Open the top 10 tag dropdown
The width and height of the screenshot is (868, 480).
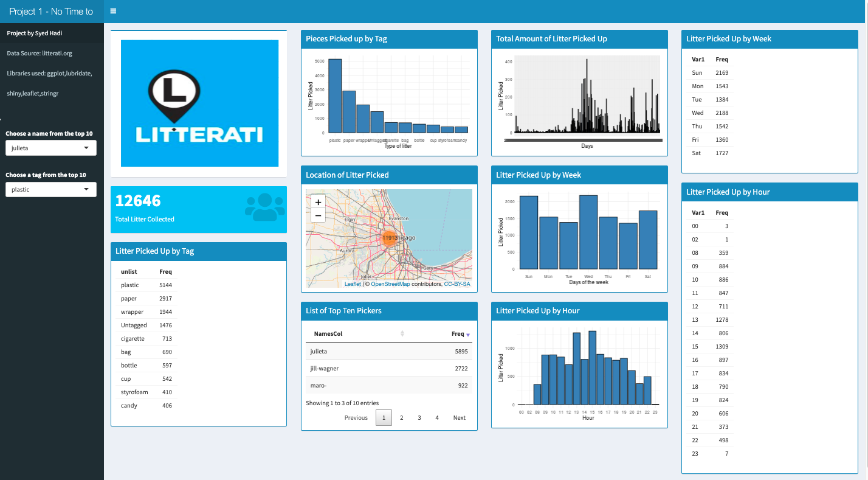point(51,189)
